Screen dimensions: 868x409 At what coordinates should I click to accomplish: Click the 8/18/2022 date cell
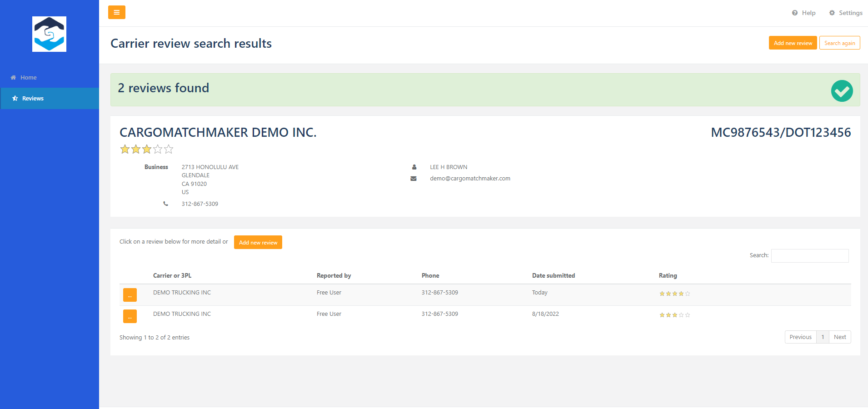click(545, 314)
